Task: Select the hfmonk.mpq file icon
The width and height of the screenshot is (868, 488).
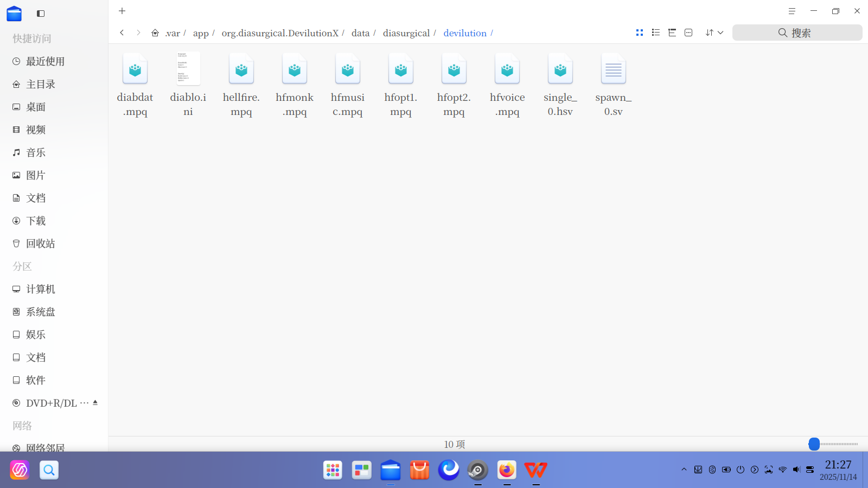Action: pos(295,68)
